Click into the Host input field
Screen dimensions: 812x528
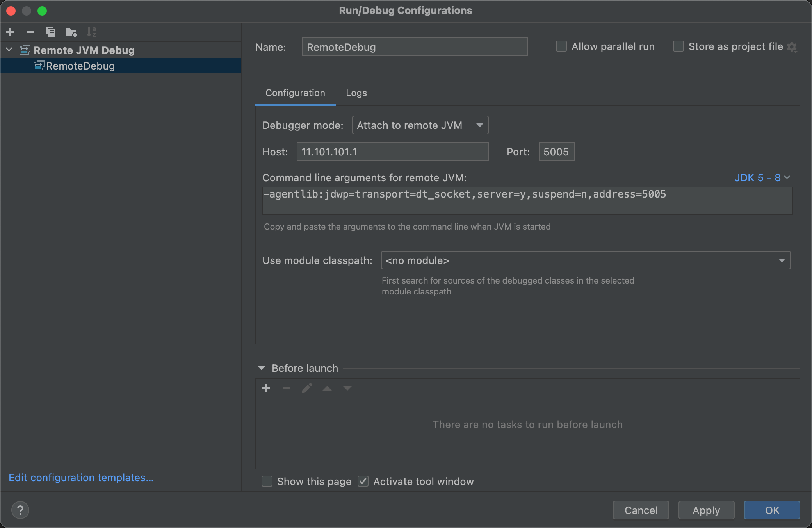[x=392, y=152]
